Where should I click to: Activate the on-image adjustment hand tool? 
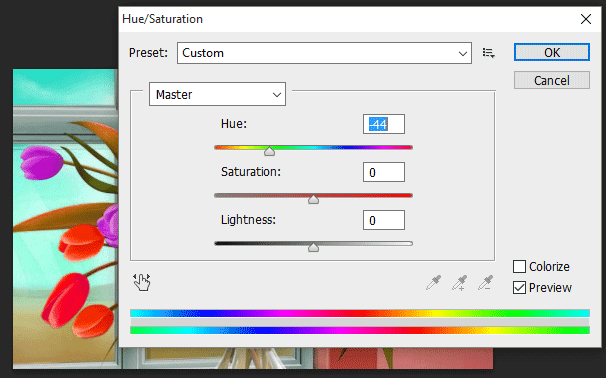(x=141, y=282)
